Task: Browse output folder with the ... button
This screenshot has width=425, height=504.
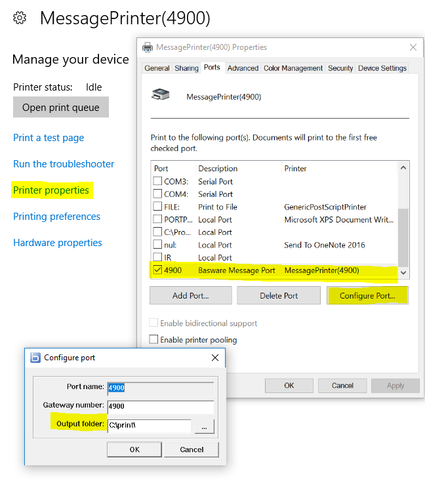Action: point(205,427)
